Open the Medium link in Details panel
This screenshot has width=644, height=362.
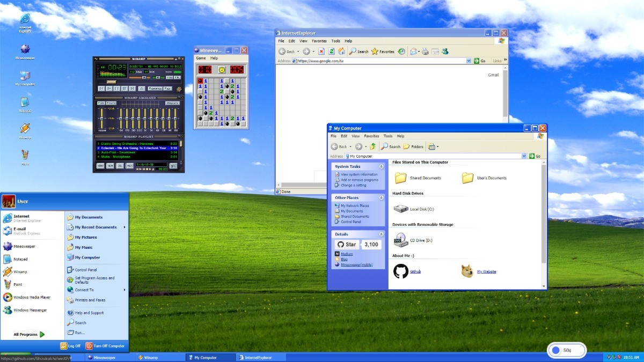(x=347, y=254)
